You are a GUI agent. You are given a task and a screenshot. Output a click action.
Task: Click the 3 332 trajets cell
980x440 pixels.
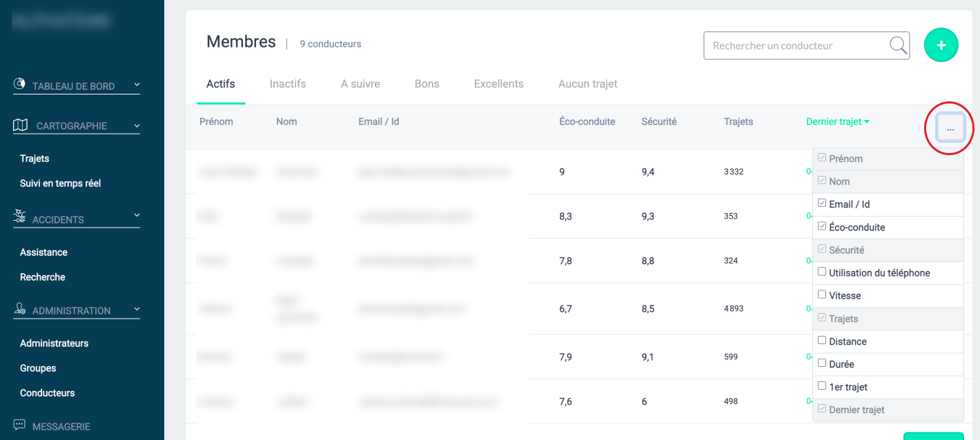pos(734,171)
